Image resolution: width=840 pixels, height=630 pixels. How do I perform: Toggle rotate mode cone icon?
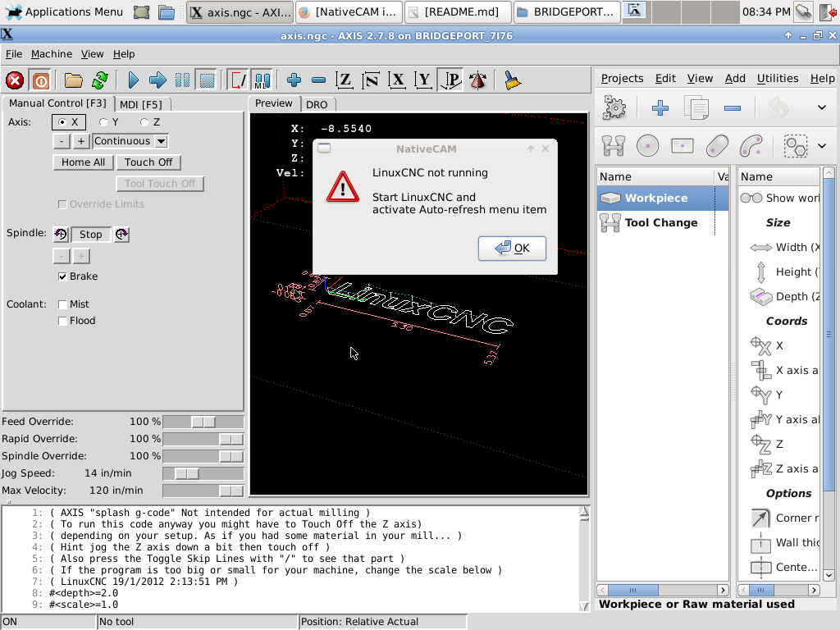477,80
